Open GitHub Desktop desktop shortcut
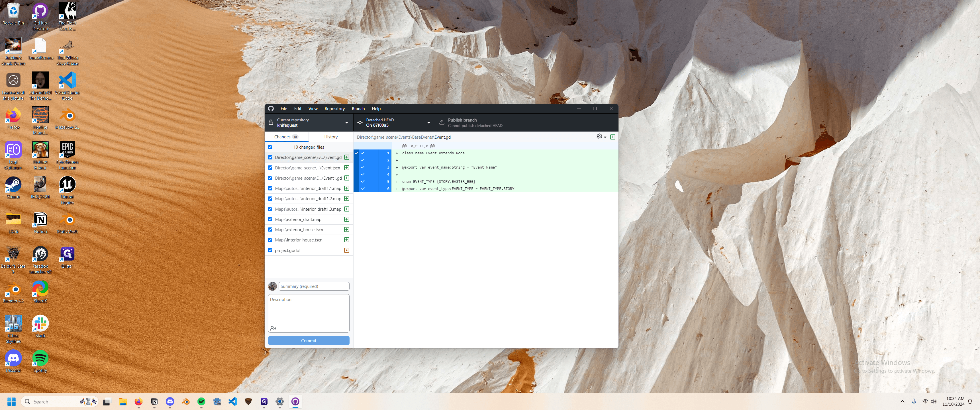 (x=40, y=17)
